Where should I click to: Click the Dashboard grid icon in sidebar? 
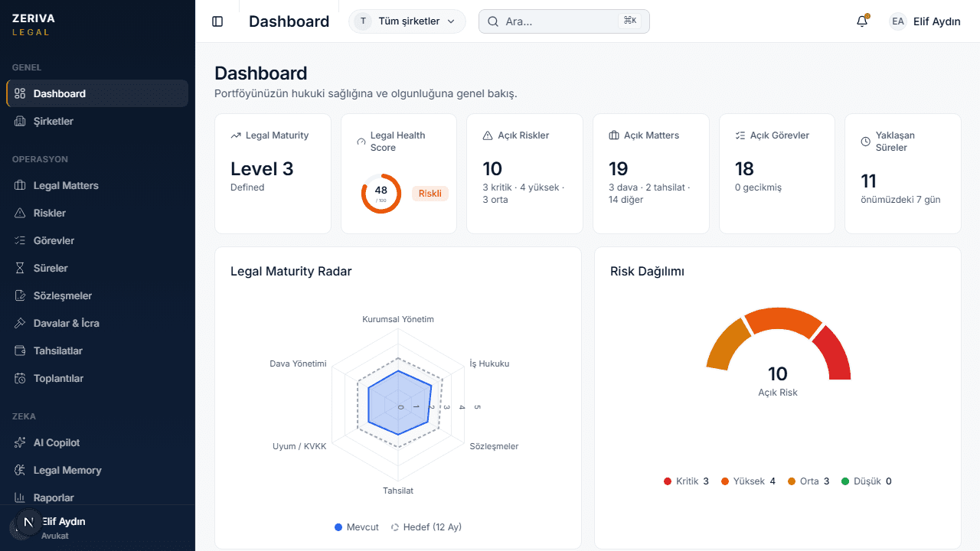pos(21,93)
